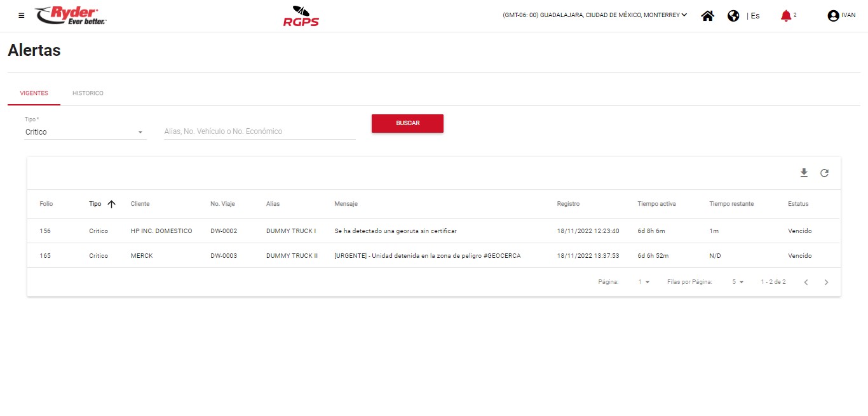This screenshot has width=868, height=416.
Task: Click the Ryder logo
Action: (x=71, y=15)
